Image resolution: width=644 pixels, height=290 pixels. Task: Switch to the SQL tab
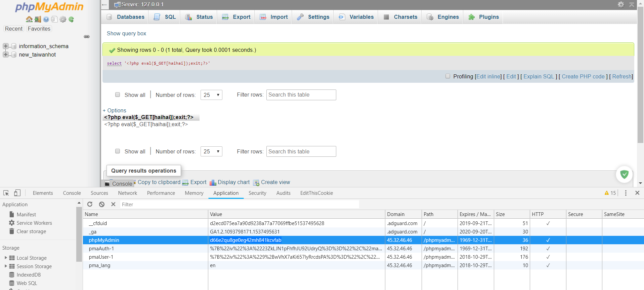coord(165,17)
